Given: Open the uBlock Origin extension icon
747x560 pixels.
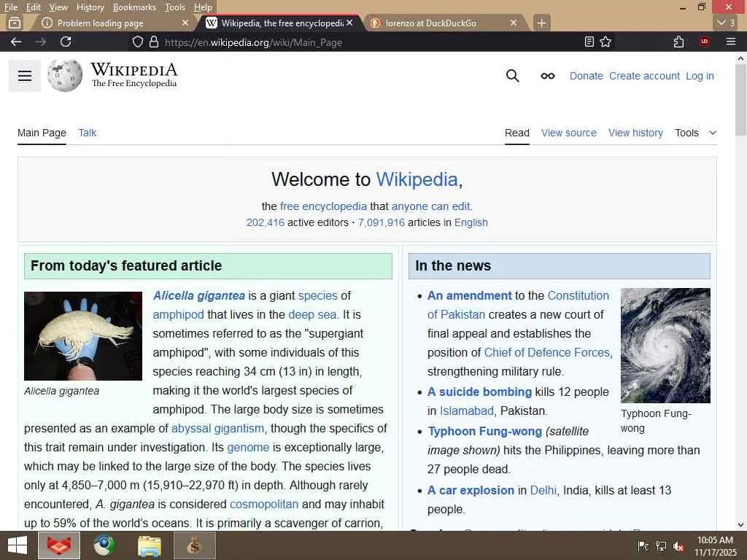Looking at the screenshot, I should point(705,42).
